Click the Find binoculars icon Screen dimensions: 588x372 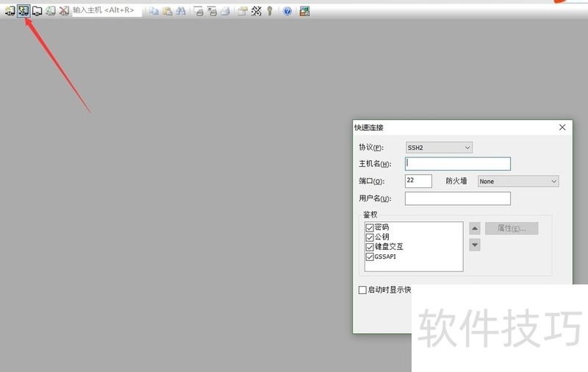click(x=180, y=11)
